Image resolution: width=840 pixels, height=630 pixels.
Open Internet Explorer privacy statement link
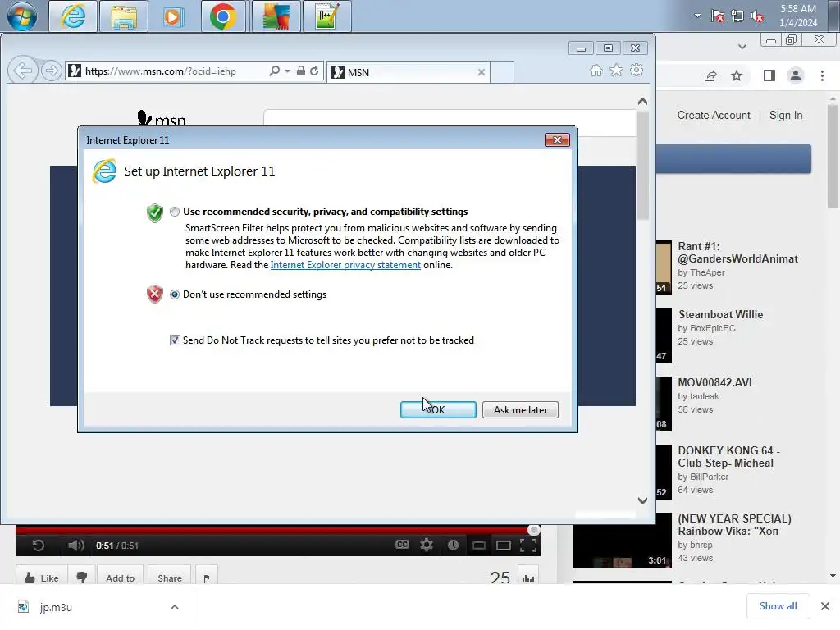345,265
